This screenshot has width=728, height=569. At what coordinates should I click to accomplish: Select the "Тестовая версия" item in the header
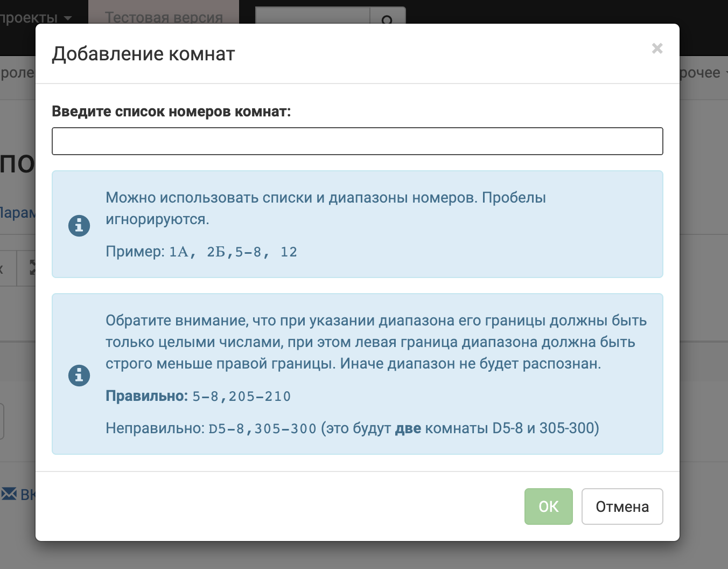164,18
